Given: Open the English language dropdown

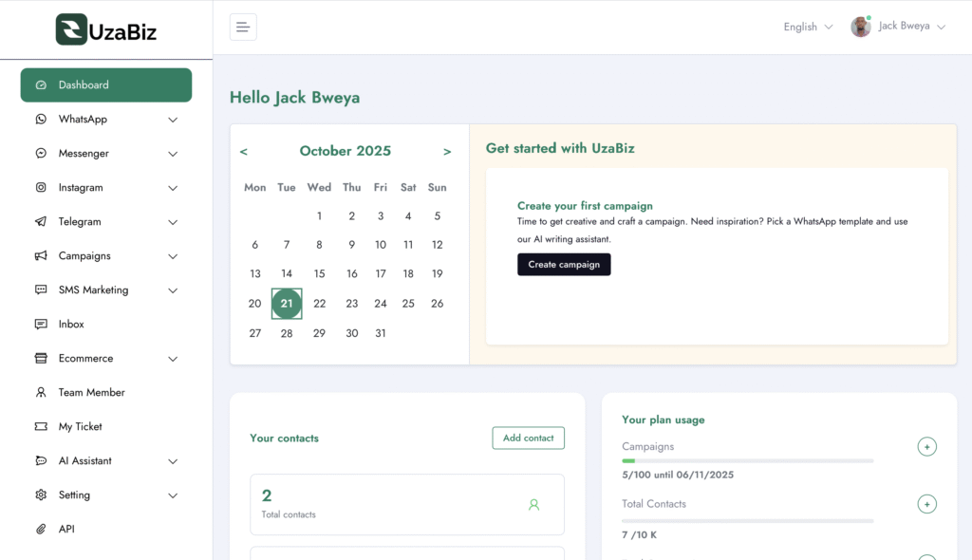Looking at the screenshot, I should (808, 27).
